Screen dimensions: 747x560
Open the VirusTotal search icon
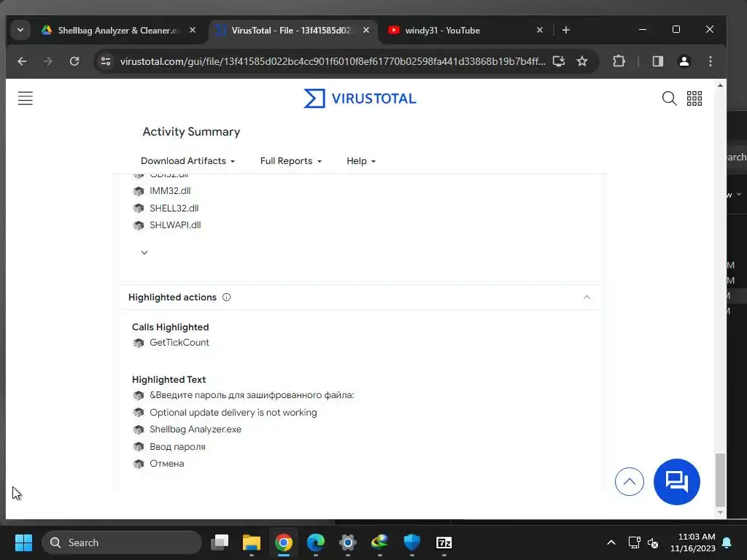[x=669, y=98]
